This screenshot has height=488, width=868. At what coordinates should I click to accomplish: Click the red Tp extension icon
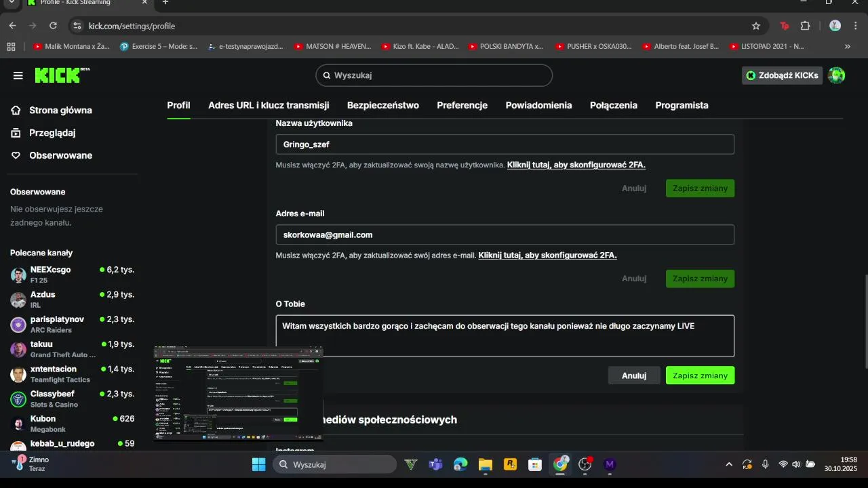(785, 26)
